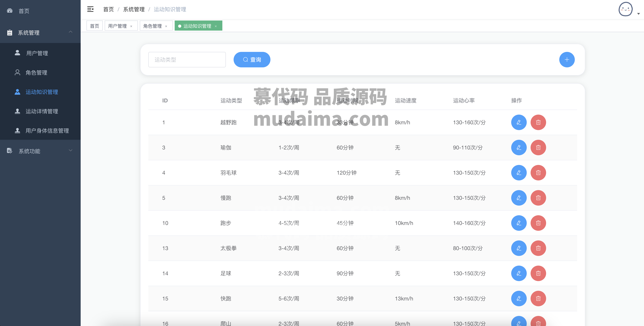Open 用户身体信息管理 in the sidebar
This screenshot has width=644, height=326.
tap(40, 130)
